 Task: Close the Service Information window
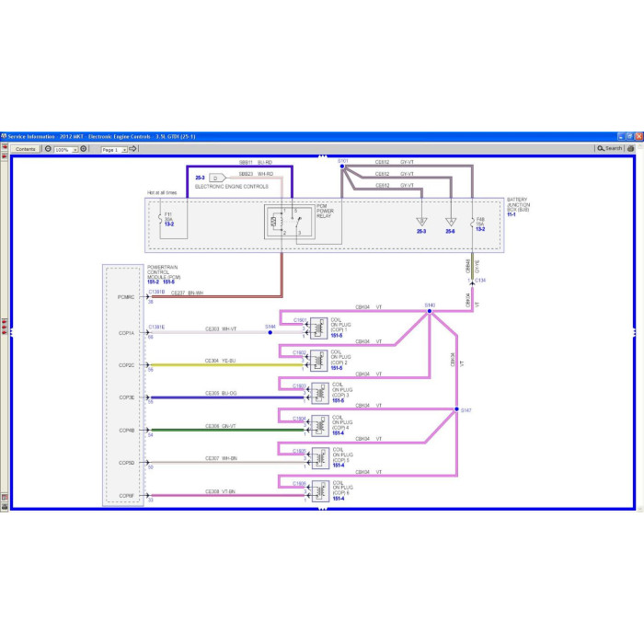[x=638, y=136]
